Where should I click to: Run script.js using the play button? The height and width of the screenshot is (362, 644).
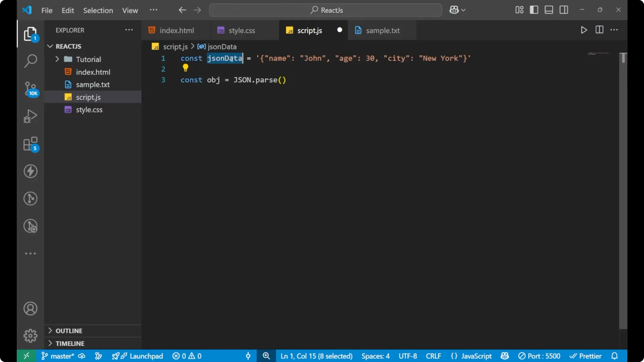[584, 30]
